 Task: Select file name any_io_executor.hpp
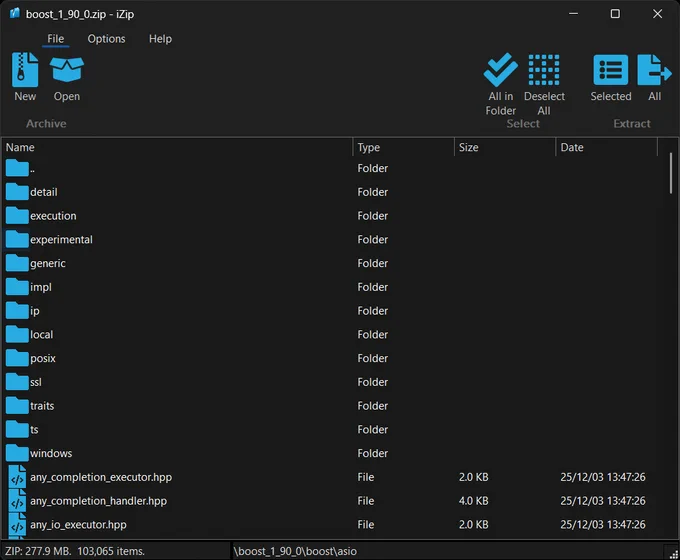(x=78, y=525)
